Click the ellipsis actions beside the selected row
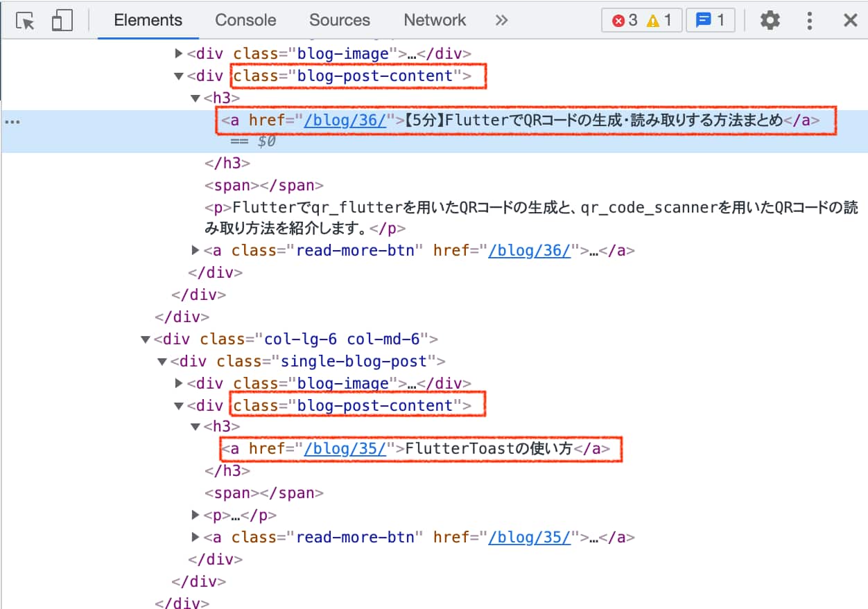 (x=12, y=122)
